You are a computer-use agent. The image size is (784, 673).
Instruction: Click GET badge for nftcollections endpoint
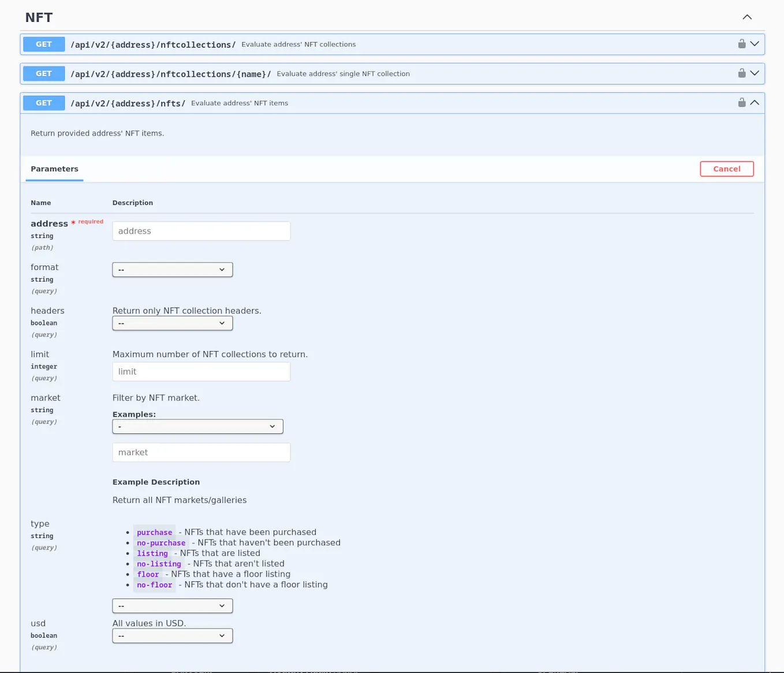tap(44, 44)
